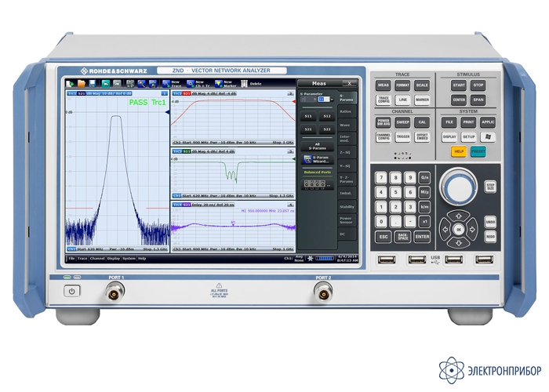The image size is (549, 392).
Task: Select the S11 softkey
Action: tap(308, 116)
